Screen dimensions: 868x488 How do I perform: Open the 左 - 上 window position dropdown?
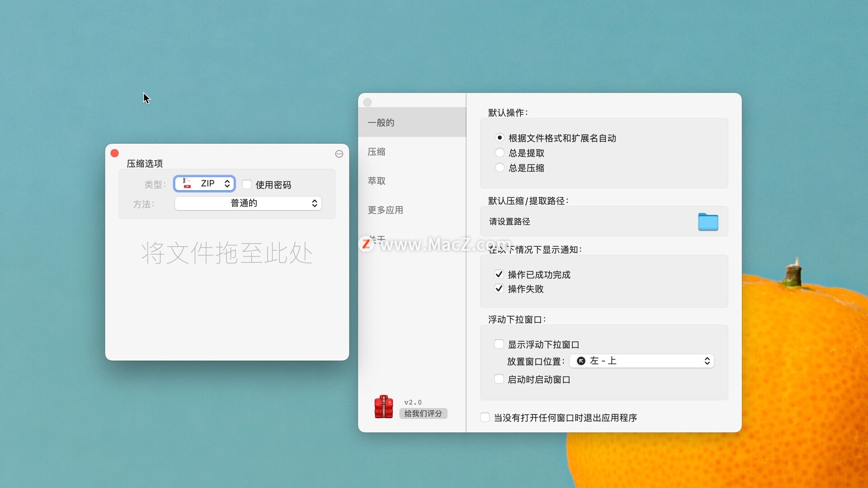click(x=642, y=361)
